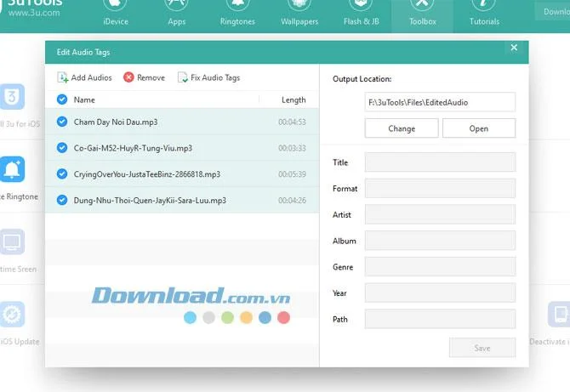
Task: Uncheck Co-Gai-M52-HuyR-Tung-Viu.mp3 checkbox
Action: point(62,148)
